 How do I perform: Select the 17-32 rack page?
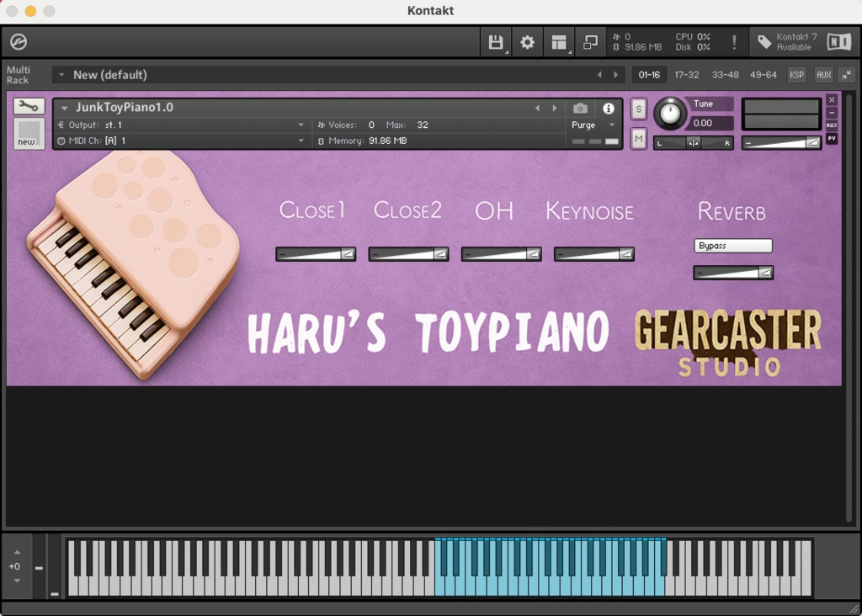pos(687,75)
